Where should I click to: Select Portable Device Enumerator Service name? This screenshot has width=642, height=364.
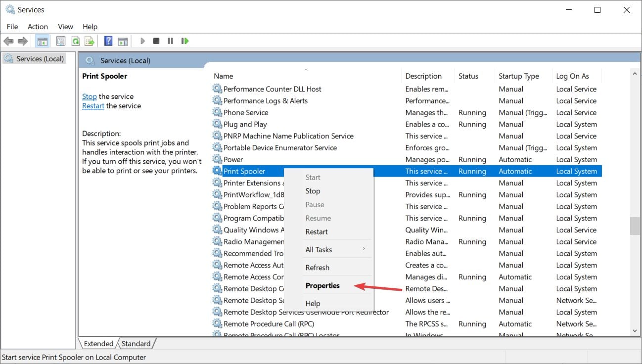(x=280, y=148)
